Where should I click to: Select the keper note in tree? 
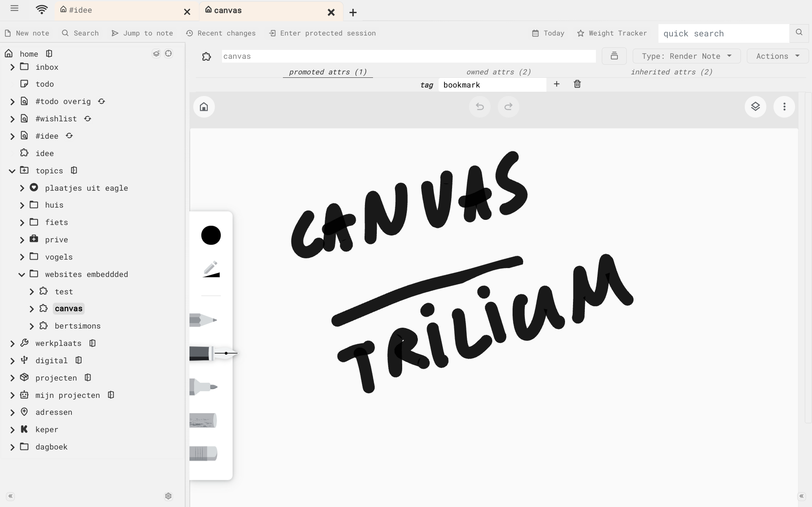point(47,430)
